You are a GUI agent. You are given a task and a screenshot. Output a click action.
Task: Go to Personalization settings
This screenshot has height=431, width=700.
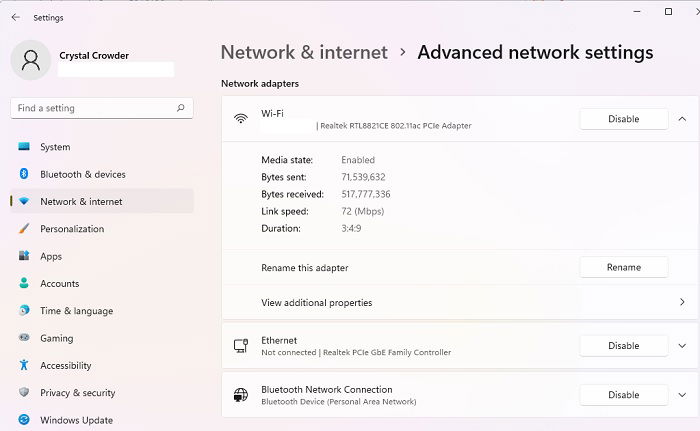(x=71, y=229)
